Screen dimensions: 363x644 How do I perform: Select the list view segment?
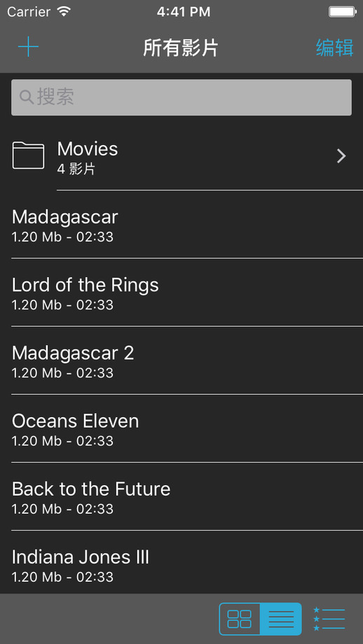[x=281, y=619]
